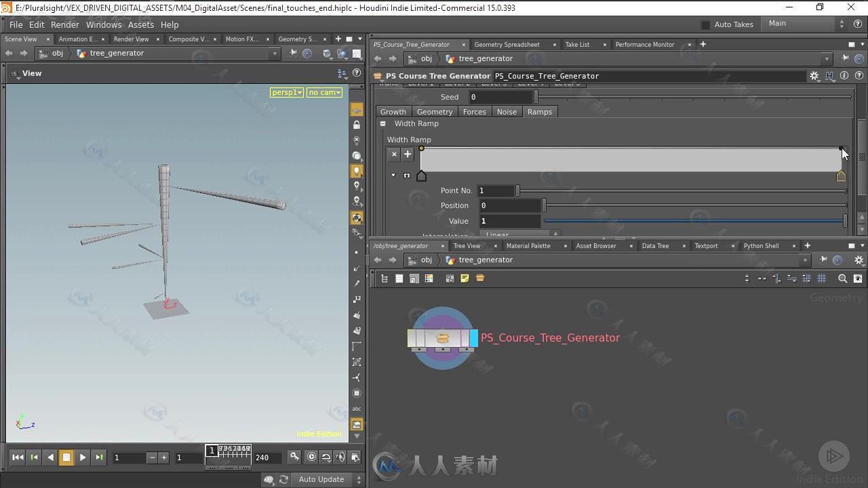Image resolution: width=868 pixels, height=488 pixels.
Task: Step back one frame
Action: 34,457
